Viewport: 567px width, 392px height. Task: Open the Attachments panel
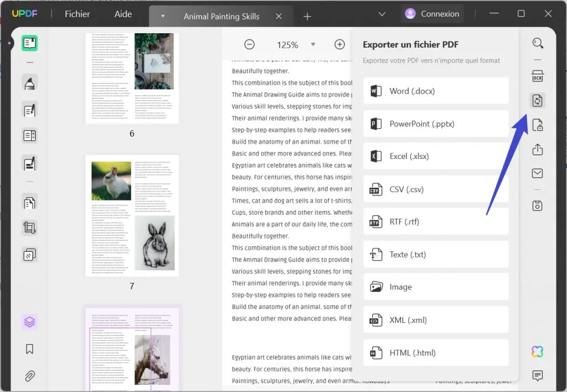(29, 376)
